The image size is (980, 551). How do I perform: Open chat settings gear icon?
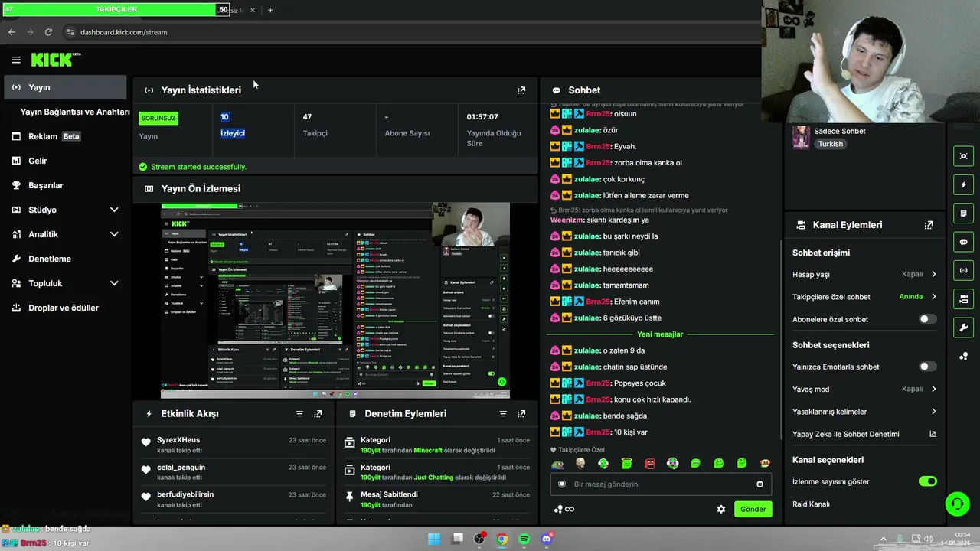[720, 509]
